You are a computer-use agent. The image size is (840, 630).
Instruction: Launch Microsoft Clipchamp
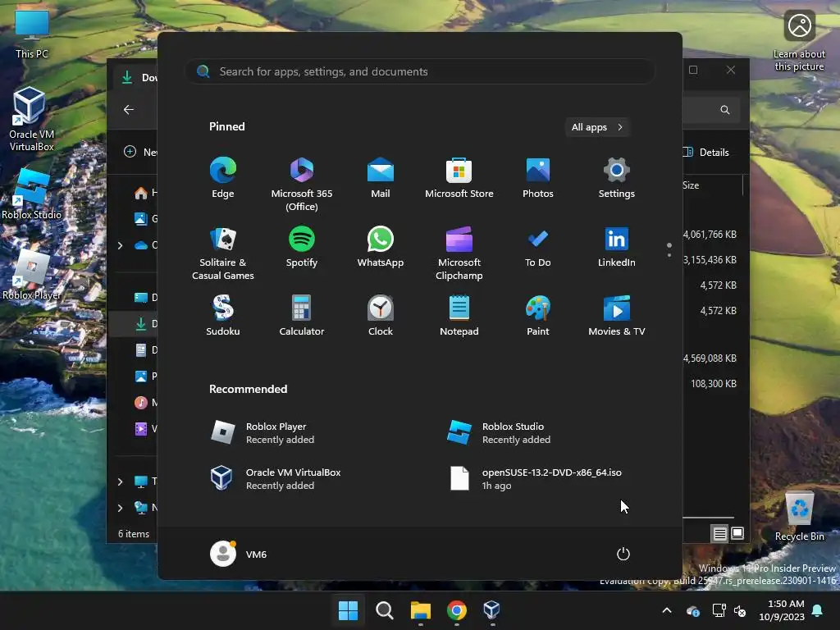459,253
